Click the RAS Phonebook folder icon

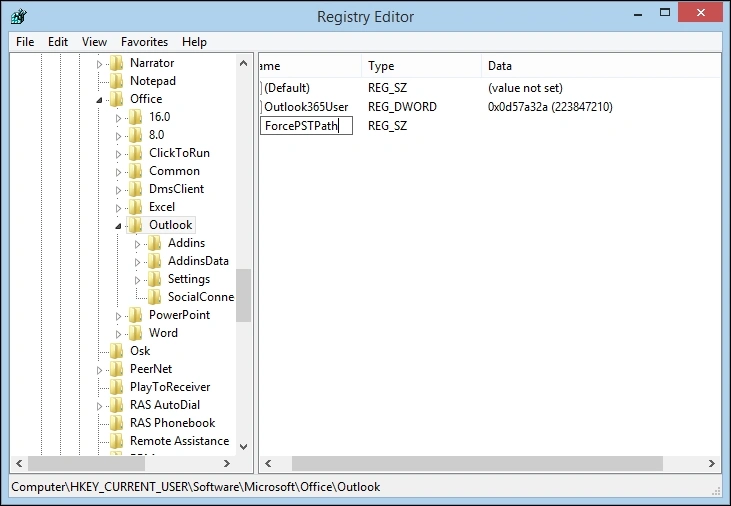coord(116,423)
